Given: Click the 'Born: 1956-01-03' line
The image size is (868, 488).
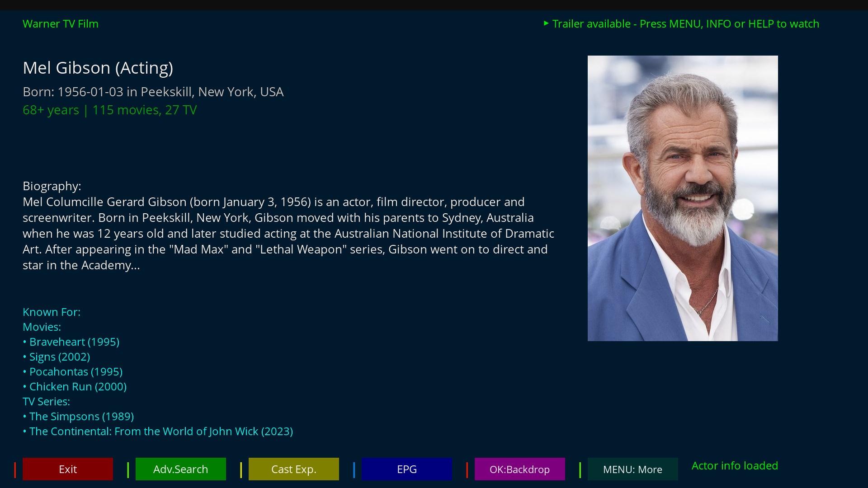Looking at the screenshot, I should click(153, 92).
